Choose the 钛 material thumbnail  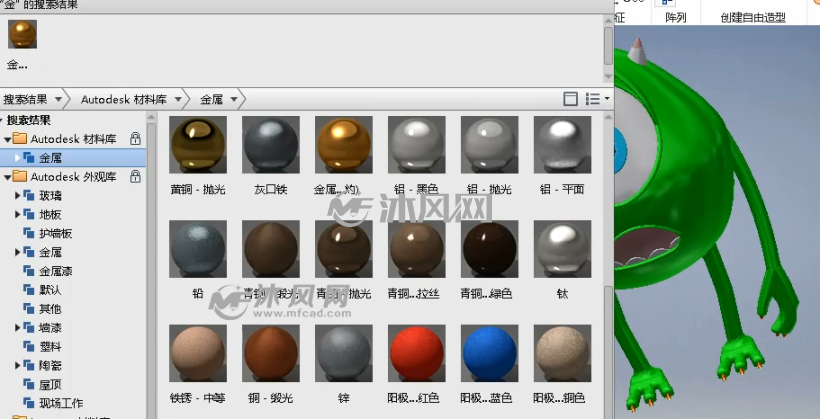pyautogui.click(x=562, y=249)
